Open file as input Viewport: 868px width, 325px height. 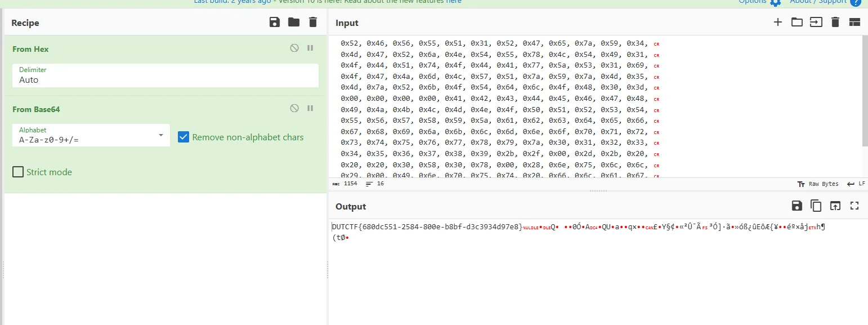(816, 23)
